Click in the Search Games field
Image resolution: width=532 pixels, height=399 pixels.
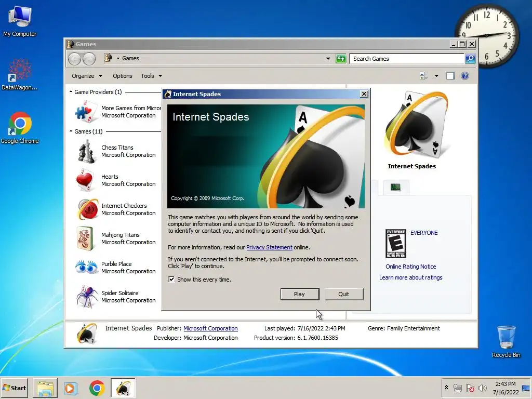(x=407, y=59)
